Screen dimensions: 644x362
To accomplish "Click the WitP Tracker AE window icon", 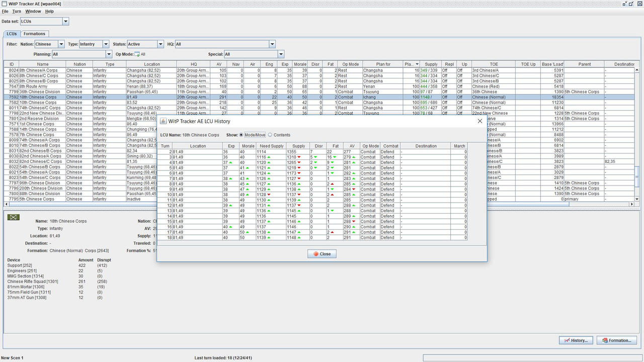I will (4, 4).
